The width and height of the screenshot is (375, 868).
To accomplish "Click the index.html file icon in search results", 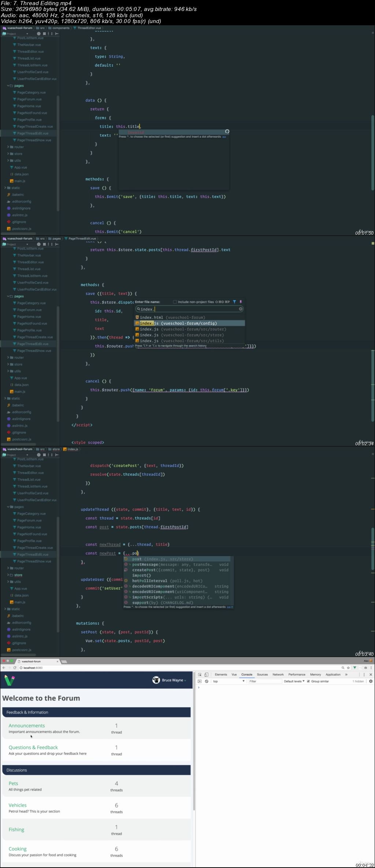I will click(137, 318).
